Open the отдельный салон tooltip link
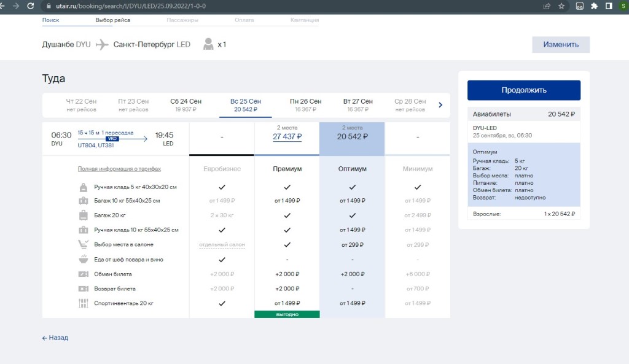 222,245
